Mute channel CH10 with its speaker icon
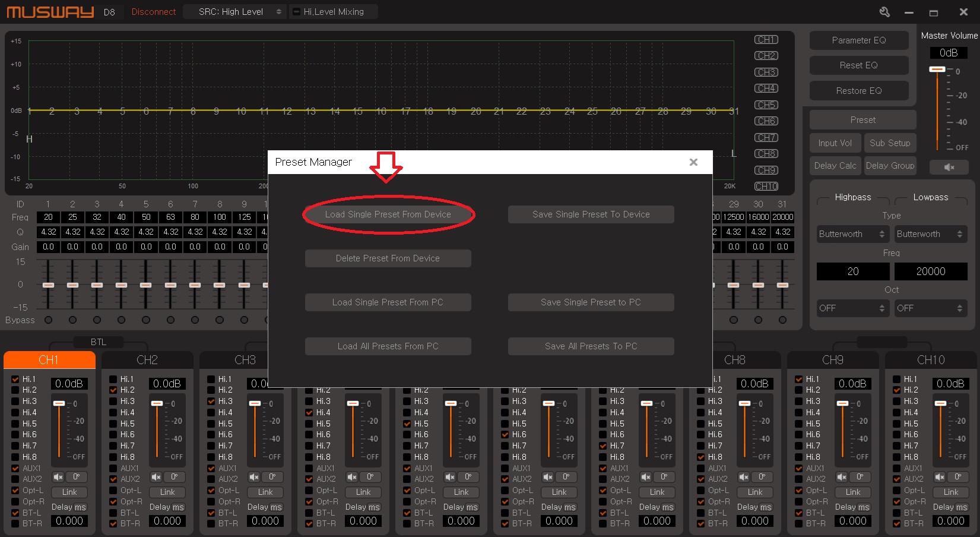The width and height of the screenshot is (980, 537). click(940, 477)
